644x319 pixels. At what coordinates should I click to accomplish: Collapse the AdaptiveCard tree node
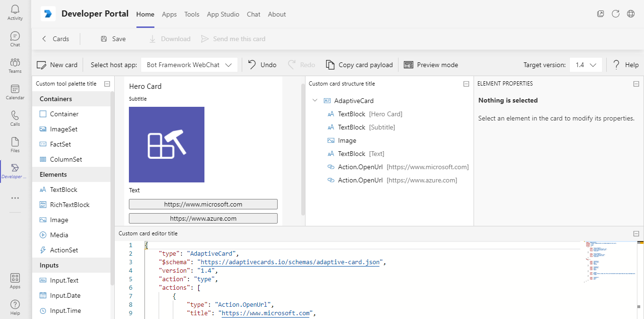point(315,100)
